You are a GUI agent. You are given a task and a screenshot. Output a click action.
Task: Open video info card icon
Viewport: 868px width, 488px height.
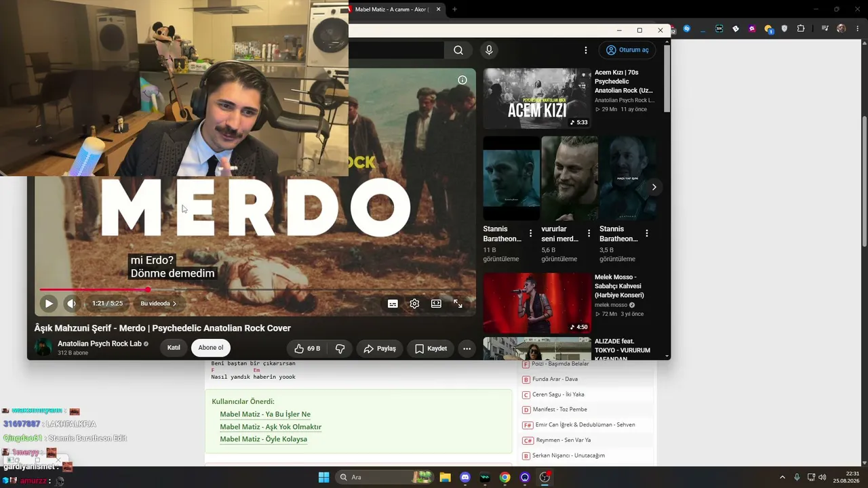[x=462, y=80]
